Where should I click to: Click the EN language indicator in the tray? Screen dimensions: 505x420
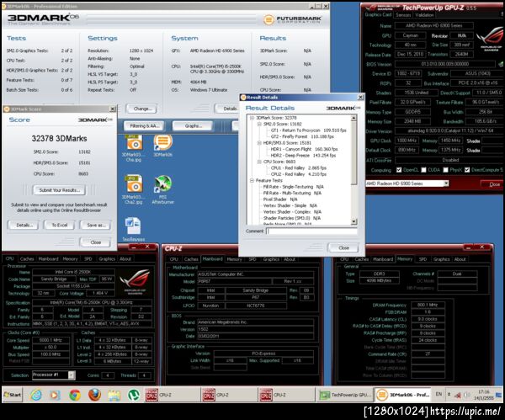click(439, 394)
